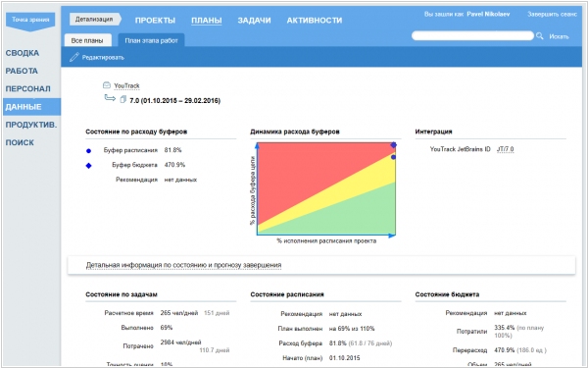Click the diamond point on buffer chart
This screenshot has height=368, width=588.
point(393,145)
